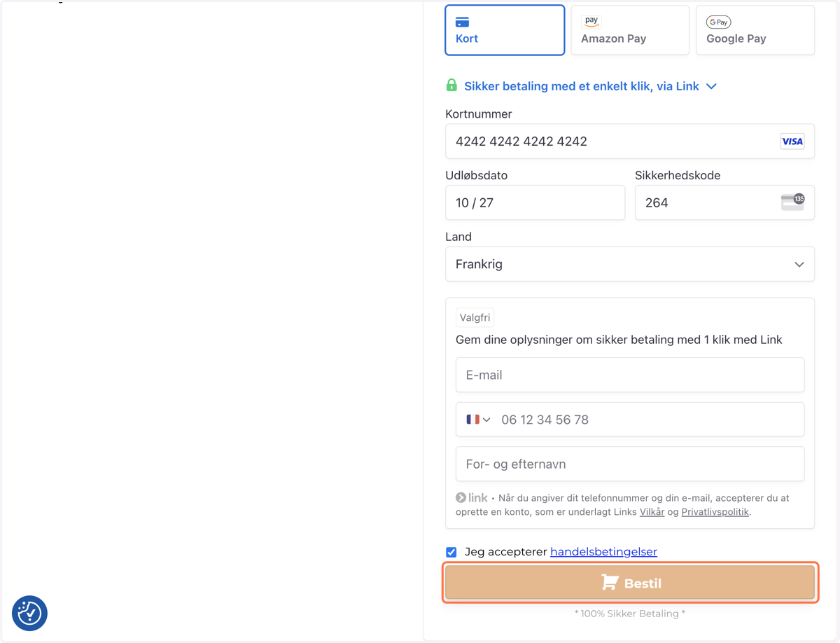Expand the Link secure payment chevron
The height and width of the screenshot is (643, 840).
coord(711,86)
